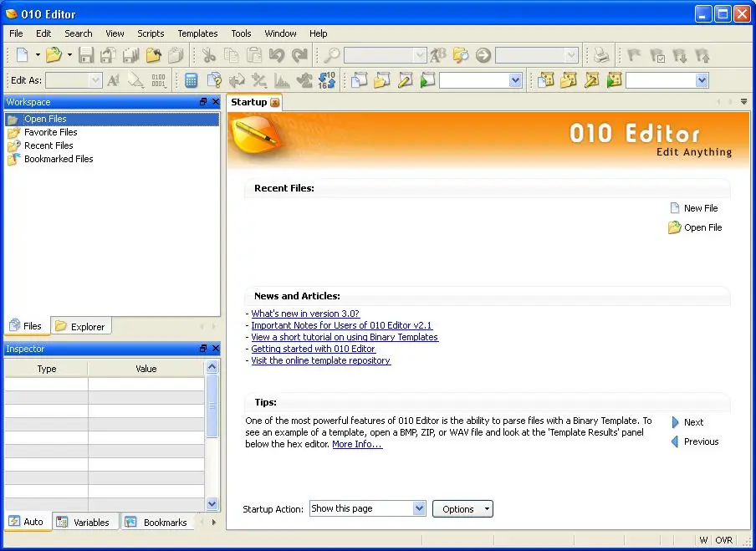This screenshot has height=551, width=756.
Task: Open the Binary Templates tutorial link
Action: click(x=345, y=337)
